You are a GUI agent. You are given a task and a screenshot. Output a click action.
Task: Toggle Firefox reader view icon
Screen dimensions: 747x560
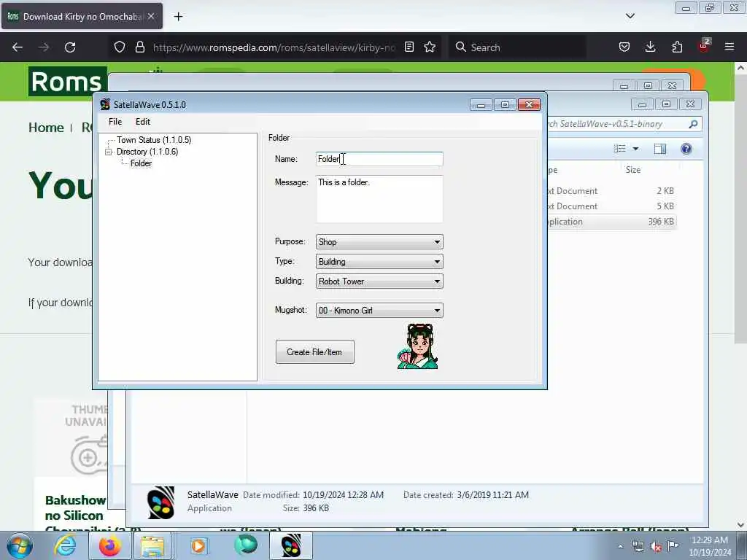(x=409, y=47)
